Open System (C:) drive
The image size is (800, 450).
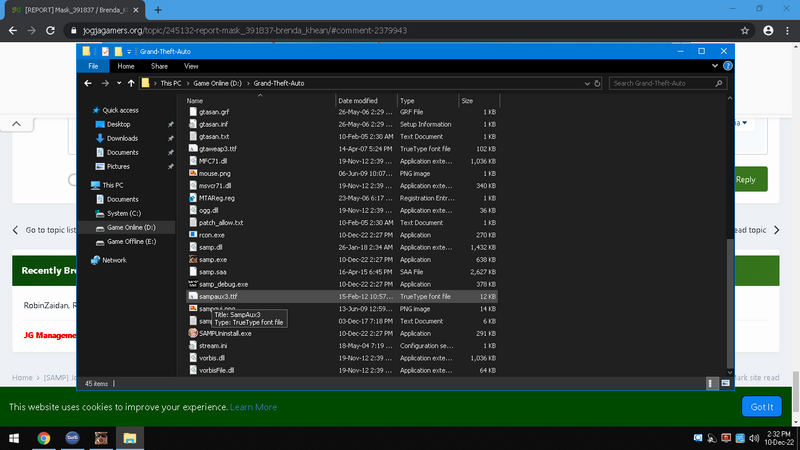(x=124, y=213)
